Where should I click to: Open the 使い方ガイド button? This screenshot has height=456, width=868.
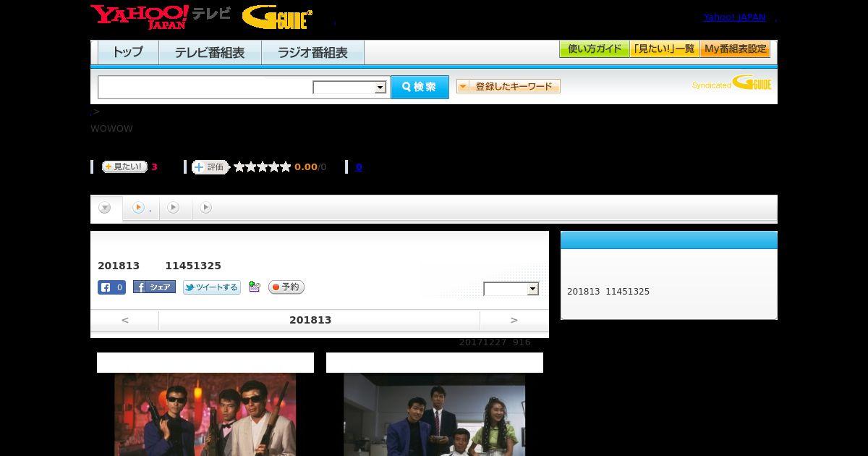pyautogui.click(x=594, y=49)
